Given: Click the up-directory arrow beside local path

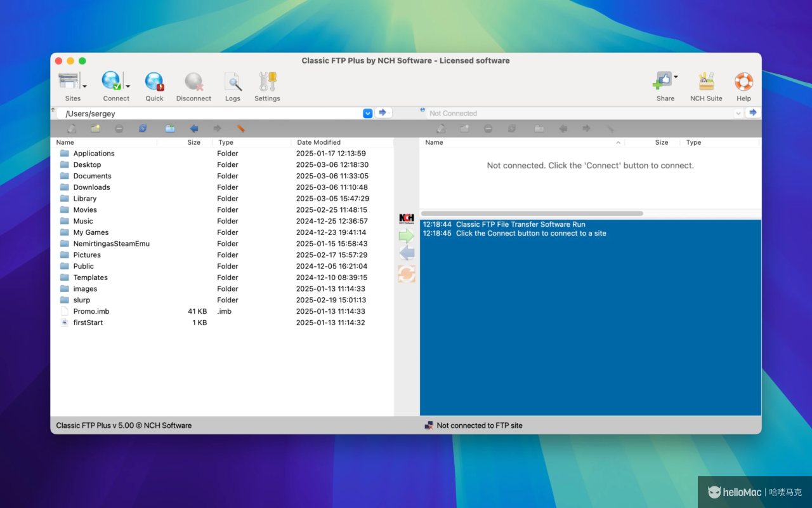Looking at the screenshot, I should click(53, 110).
